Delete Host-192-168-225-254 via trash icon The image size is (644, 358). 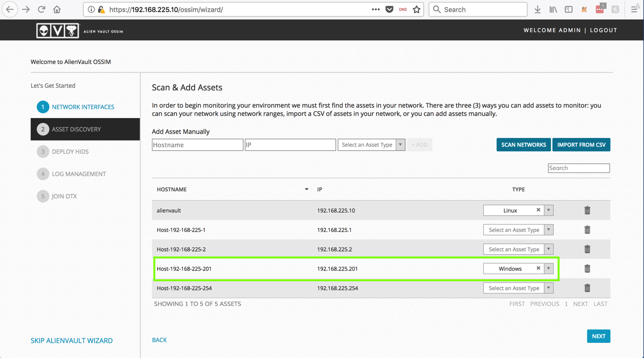pyautogui.click(x=587, y=288)
